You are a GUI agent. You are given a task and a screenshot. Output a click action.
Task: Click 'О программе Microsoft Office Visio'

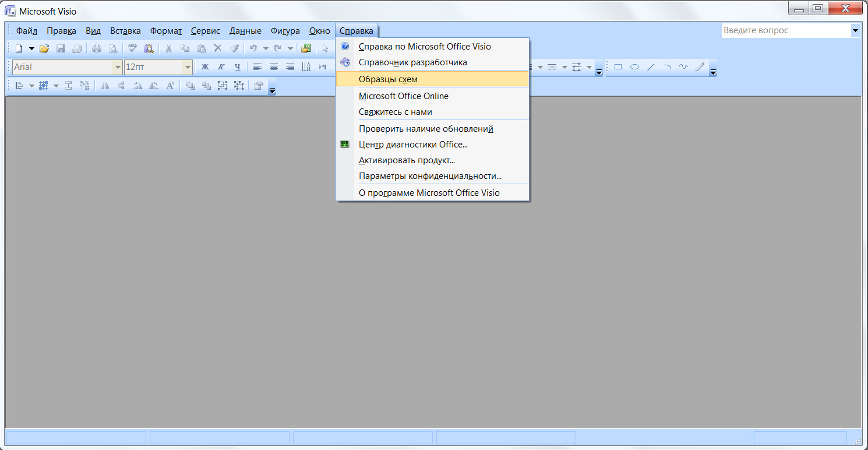(429, 192)
